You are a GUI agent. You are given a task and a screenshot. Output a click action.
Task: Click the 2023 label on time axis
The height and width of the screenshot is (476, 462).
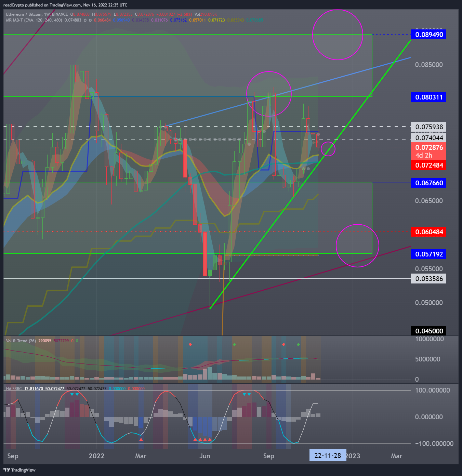353,456
